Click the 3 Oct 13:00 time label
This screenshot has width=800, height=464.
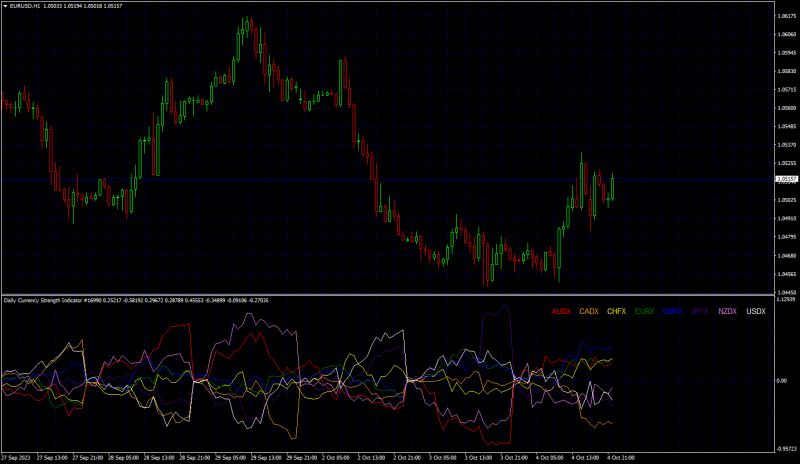479,458
